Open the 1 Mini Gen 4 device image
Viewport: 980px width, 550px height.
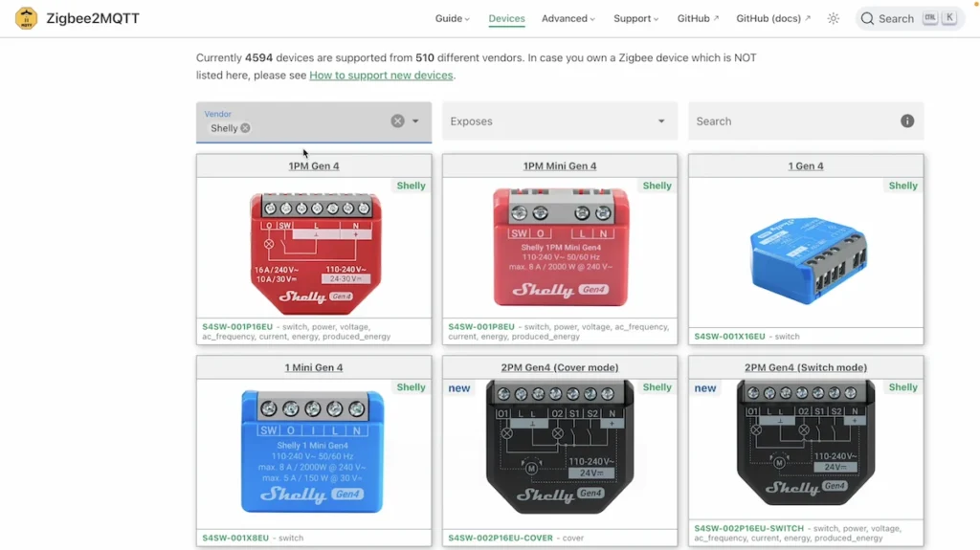point(314,452)
